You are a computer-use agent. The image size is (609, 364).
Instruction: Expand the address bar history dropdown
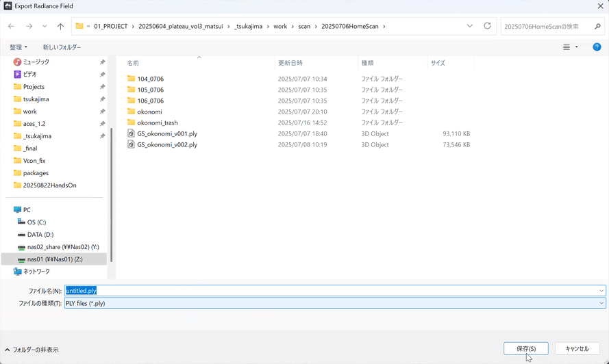(x=469, y=26)
